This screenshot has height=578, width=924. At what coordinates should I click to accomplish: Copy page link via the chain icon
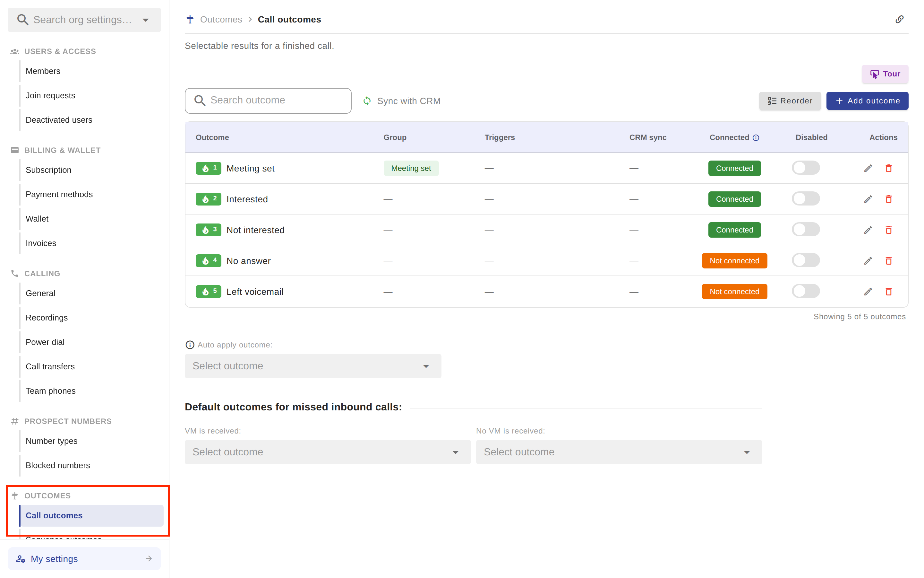[899, 20]
